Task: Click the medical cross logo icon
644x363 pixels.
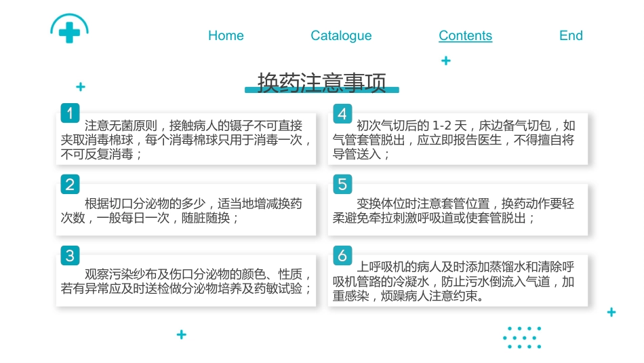Action: coord(69,28)
